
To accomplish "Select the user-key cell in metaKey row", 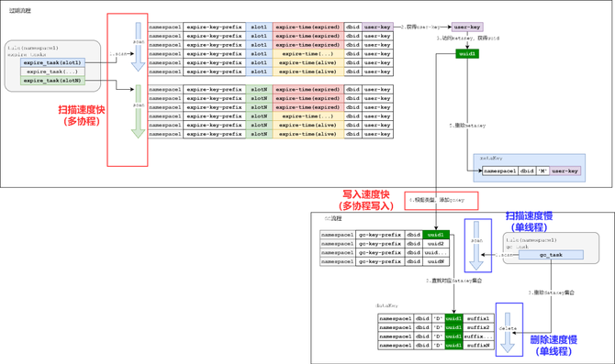I will tap(565, 171).
